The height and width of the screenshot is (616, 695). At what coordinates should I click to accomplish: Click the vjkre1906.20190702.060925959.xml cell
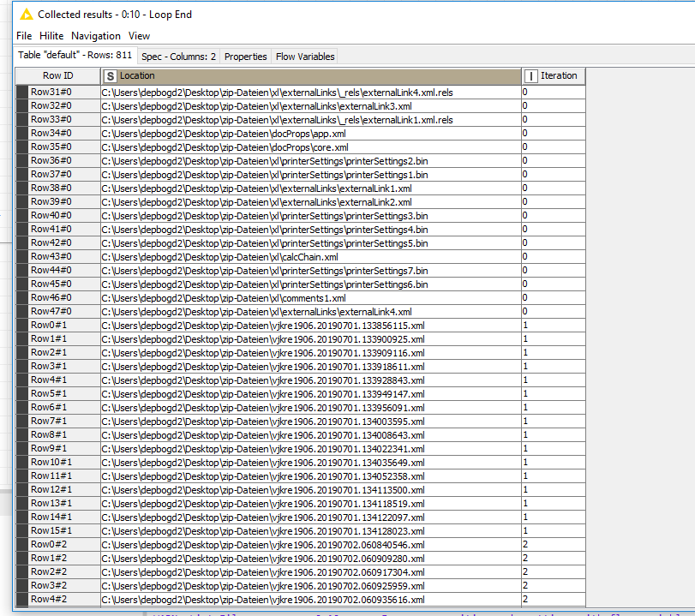311,585
